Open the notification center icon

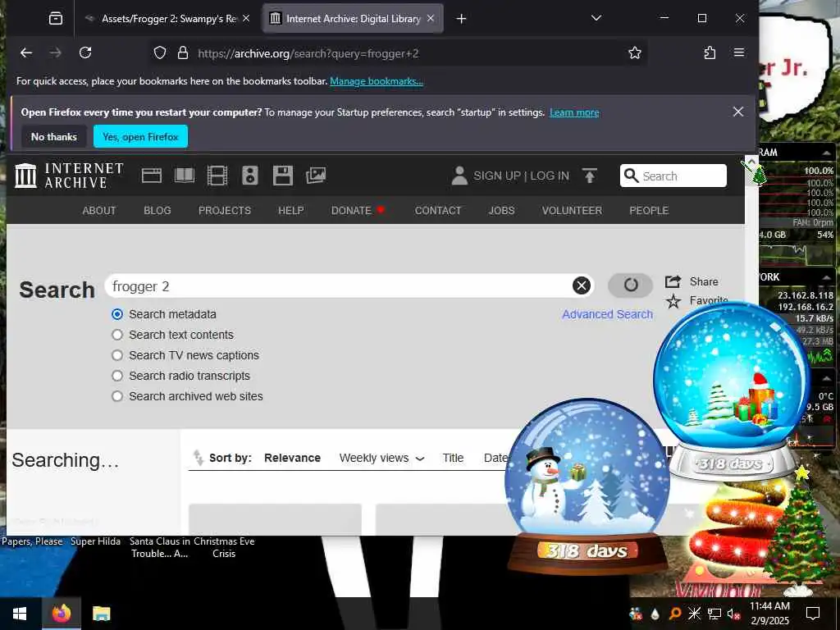pos(813,614)
